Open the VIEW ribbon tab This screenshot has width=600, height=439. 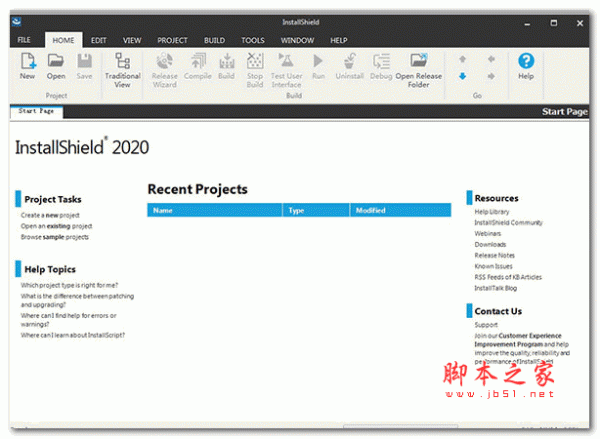pos(132,40)
